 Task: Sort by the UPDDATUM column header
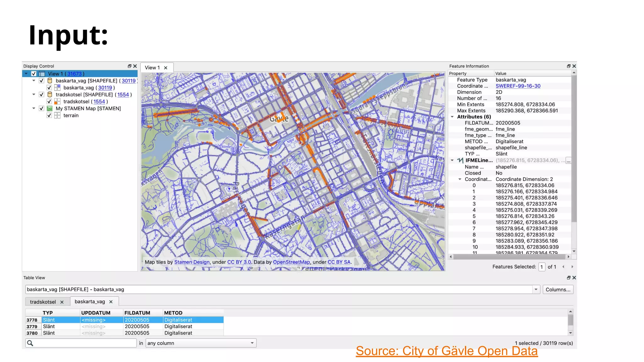pos(102,313)
